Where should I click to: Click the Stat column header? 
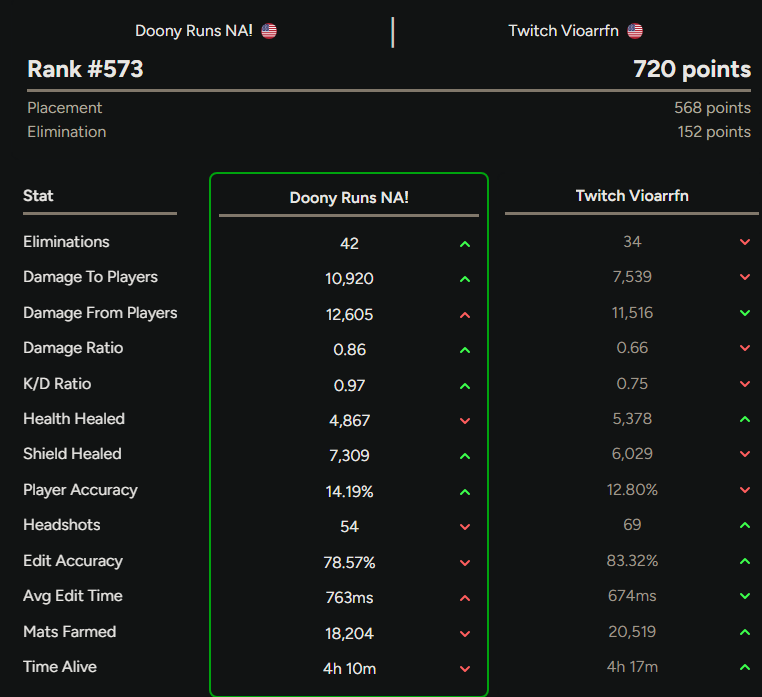click(x=38, y=196)
